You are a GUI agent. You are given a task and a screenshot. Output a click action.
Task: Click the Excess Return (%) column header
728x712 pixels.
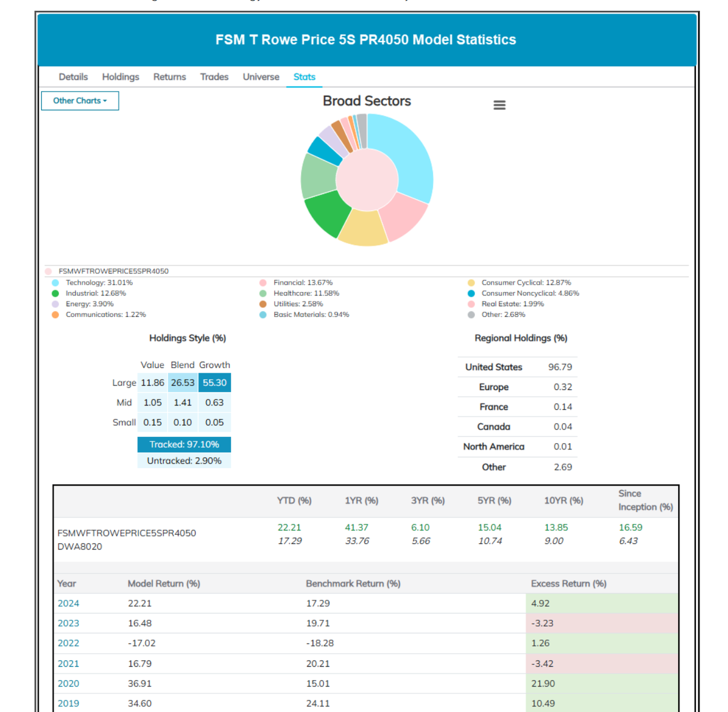569,584
